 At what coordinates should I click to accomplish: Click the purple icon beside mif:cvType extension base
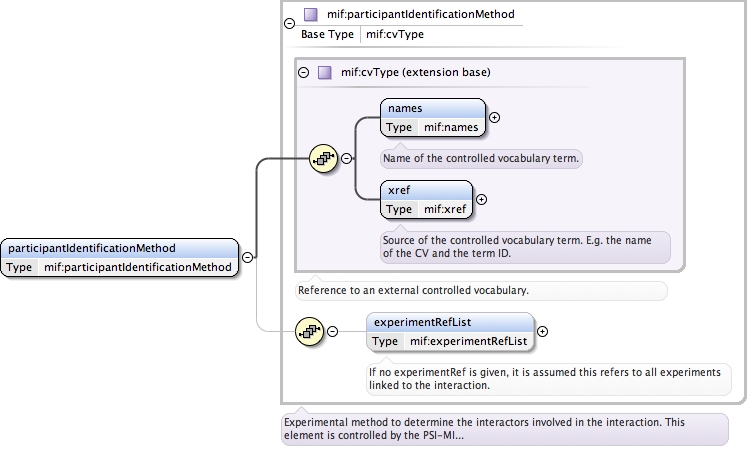coord(324,73)
